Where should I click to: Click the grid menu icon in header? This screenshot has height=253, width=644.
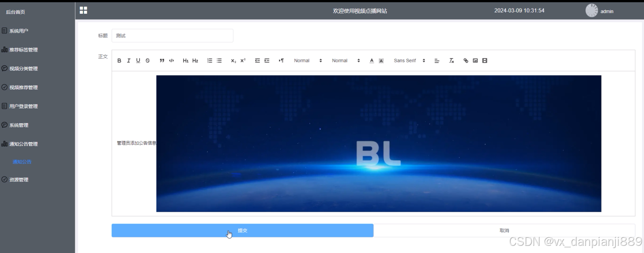(83, 10)
